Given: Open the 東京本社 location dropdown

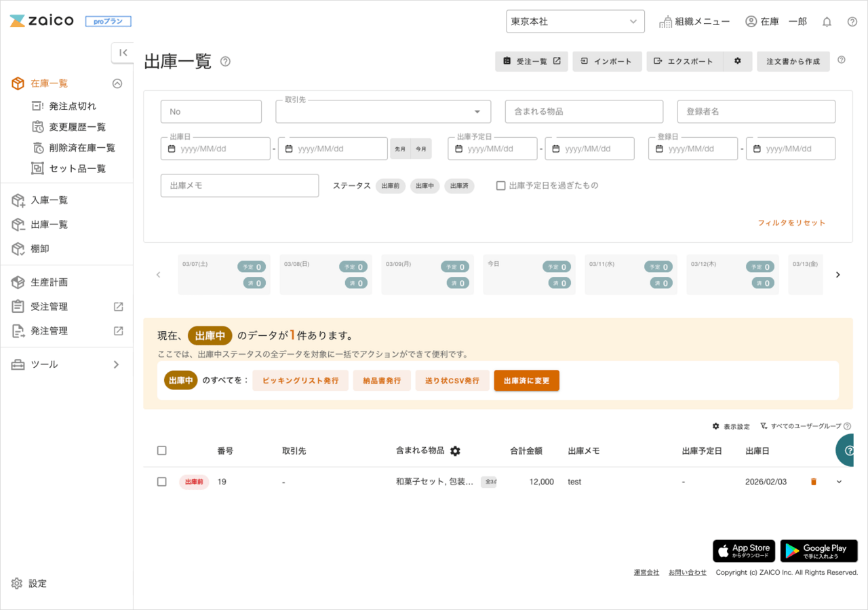Looking at the screenshot, I should tap(574, 22).
